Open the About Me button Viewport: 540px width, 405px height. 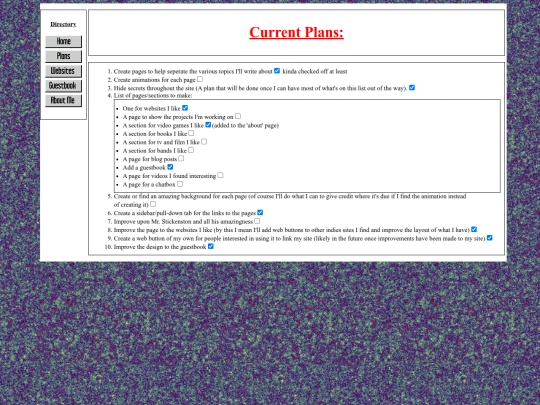tap(63, 101)
